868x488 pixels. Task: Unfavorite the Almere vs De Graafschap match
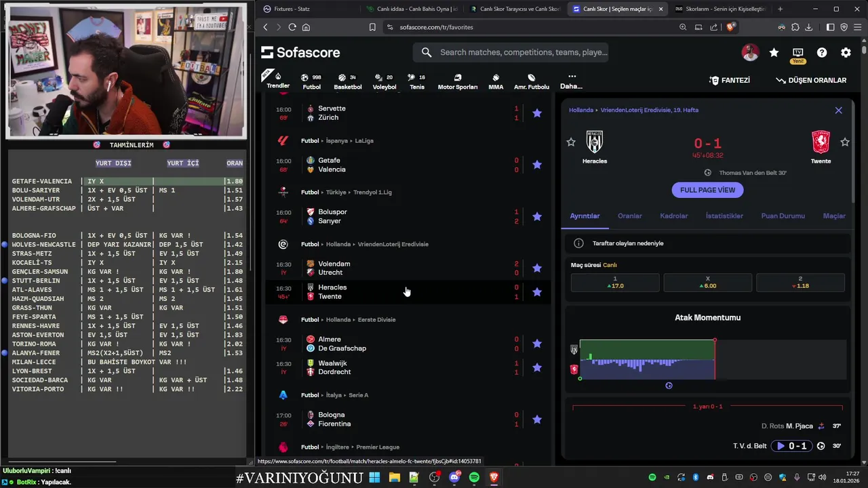click(537, 344)
